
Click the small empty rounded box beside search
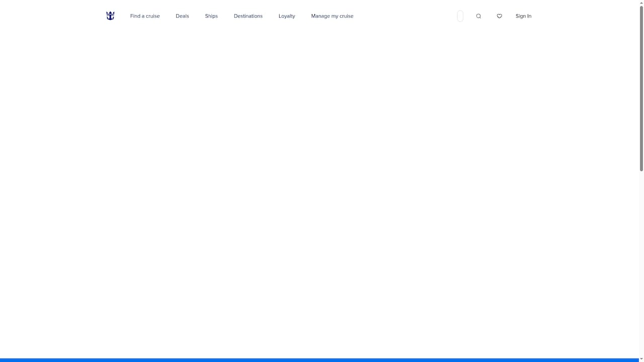(x=460, y=16)
